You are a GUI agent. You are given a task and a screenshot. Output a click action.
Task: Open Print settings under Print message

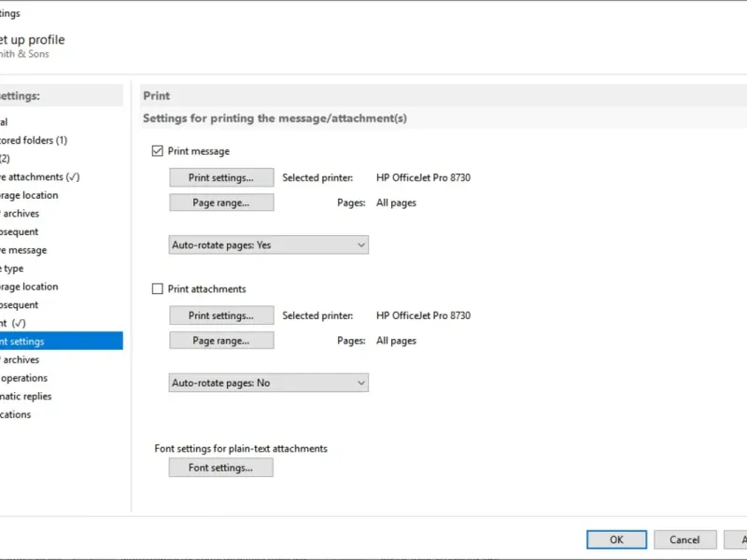coord(221,177)
